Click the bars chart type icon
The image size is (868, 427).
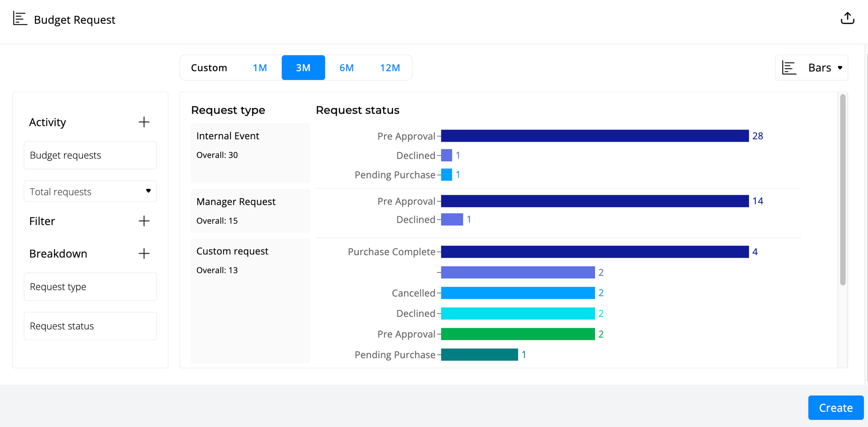pos(789,68)
